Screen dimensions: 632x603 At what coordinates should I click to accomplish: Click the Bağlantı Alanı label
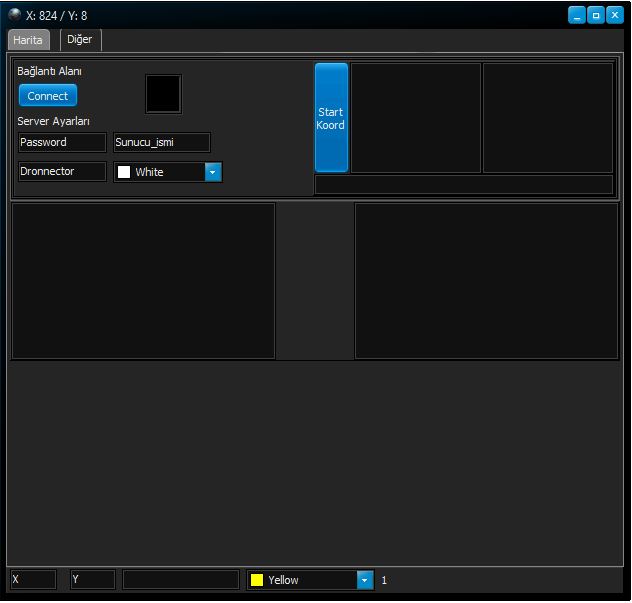pyautogui.click(x=49, y=71)
